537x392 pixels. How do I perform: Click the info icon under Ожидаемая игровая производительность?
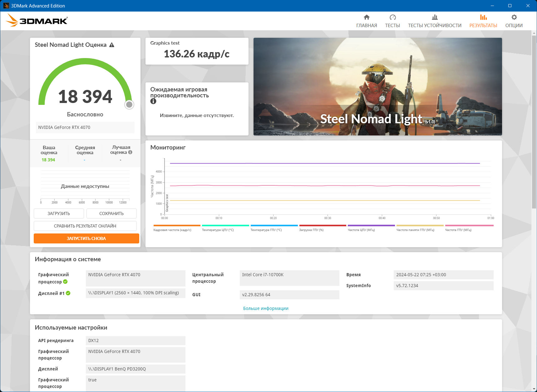tap(153, 101)
